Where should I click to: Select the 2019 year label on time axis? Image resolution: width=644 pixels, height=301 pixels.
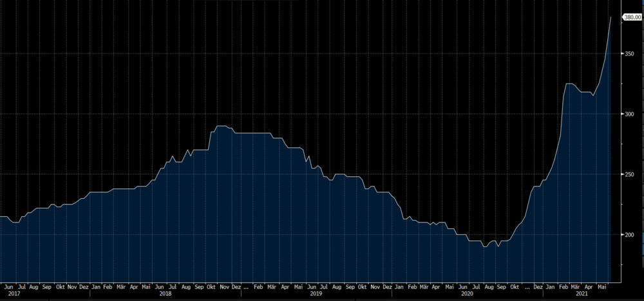316,294
